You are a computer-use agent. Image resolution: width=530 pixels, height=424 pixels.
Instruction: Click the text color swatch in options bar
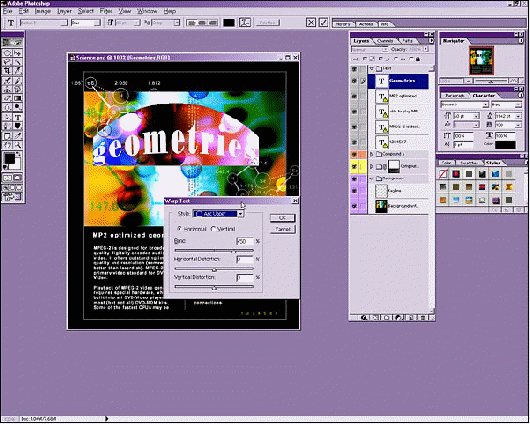[229, 23]
